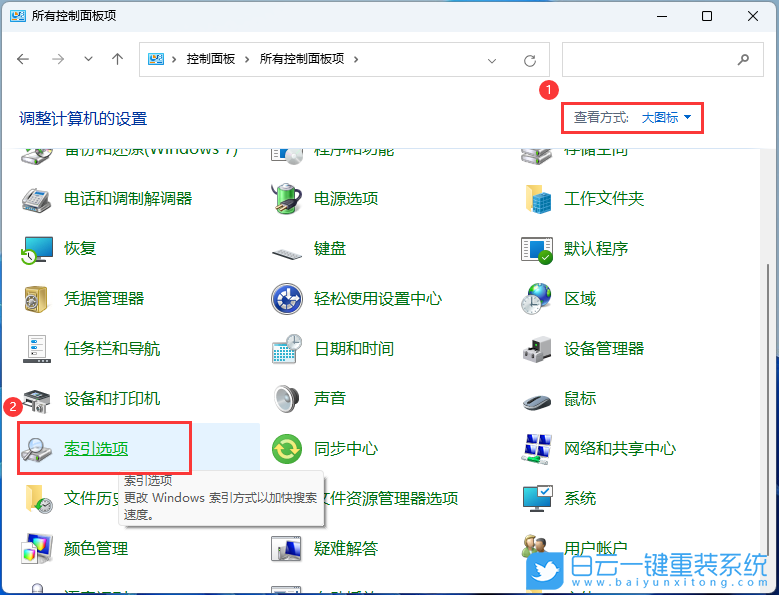Click the Power Options battery icon

point(287,199)
